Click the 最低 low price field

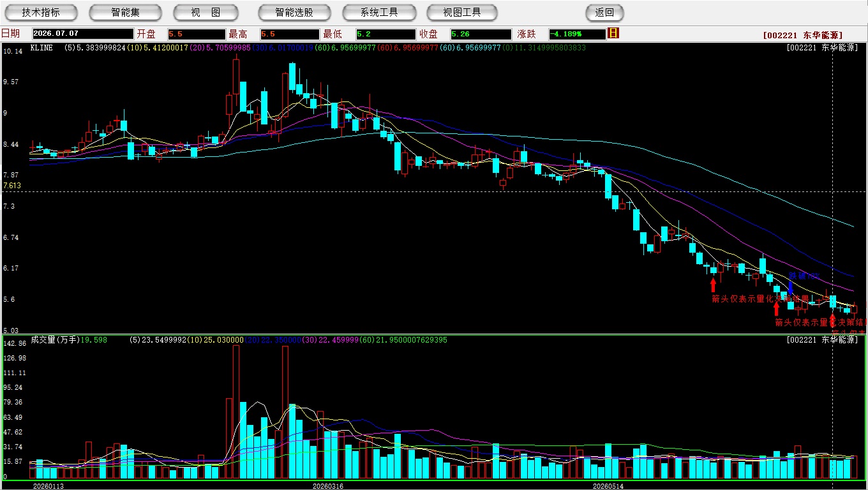coord(385,34)
